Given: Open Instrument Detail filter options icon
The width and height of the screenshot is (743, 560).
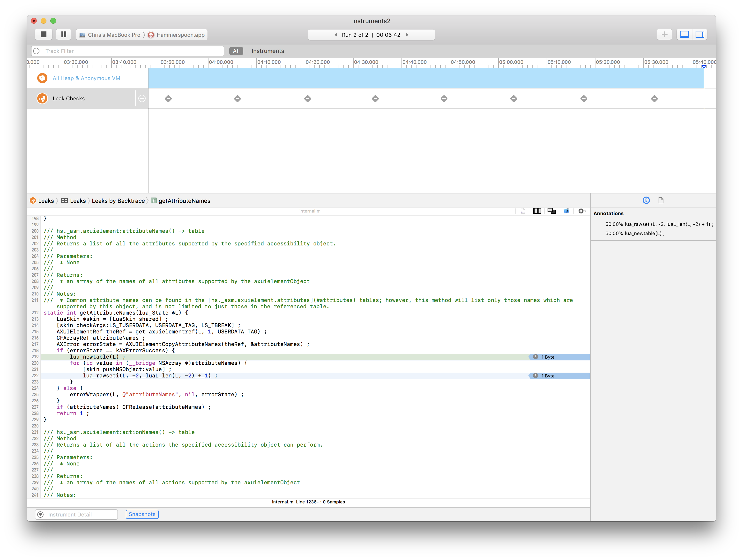Looking at the screenshot, I should tap(41, 514).
